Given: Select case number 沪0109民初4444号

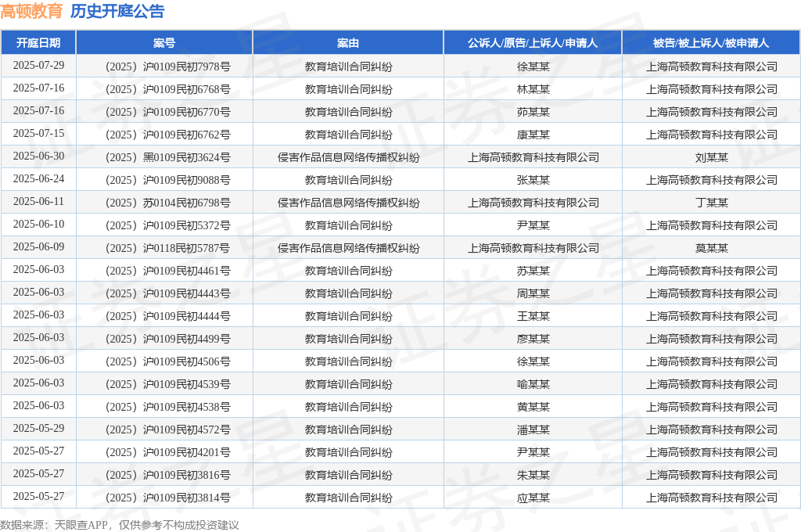Looking at the screenshot, I should 168,316.
